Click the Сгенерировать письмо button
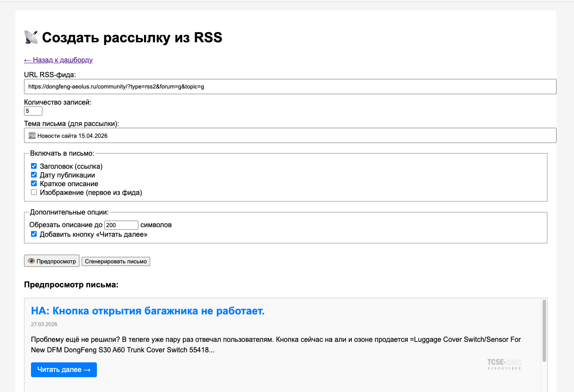Screen dimensions: 574x392 pyautogui.click(x=116, y=262)
